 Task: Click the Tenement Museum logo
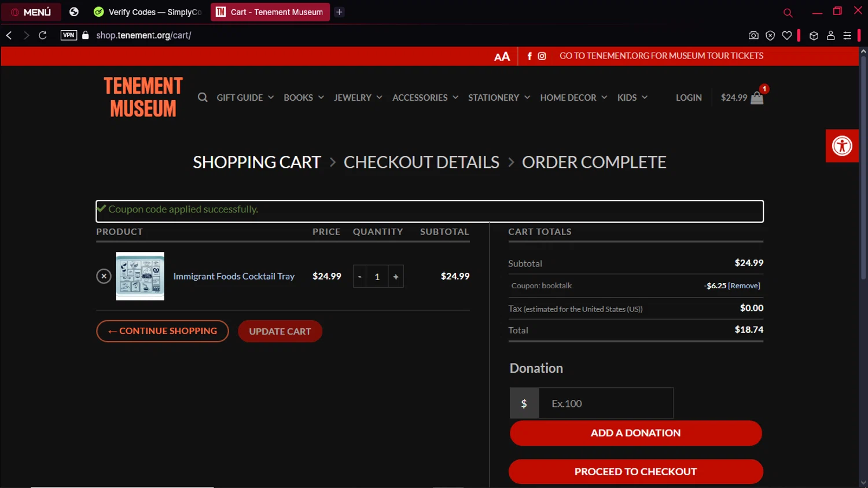point(143,97)
